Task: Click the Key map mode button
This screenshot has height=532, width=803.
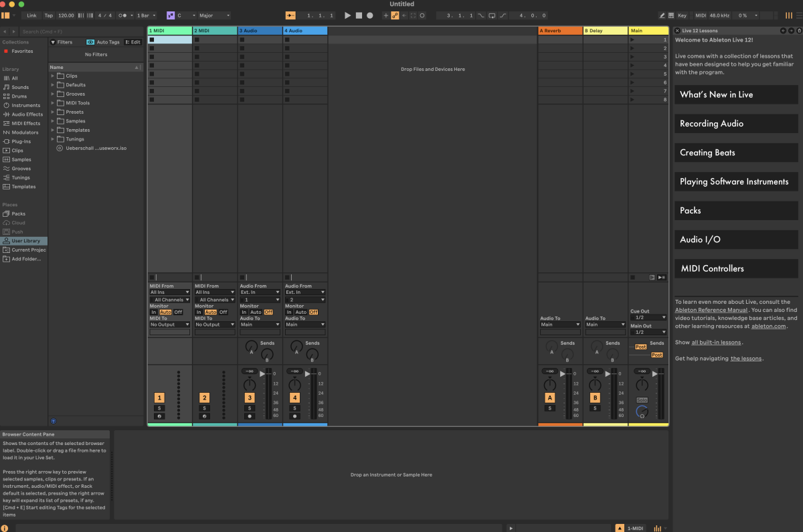Action: click(683, 15)
